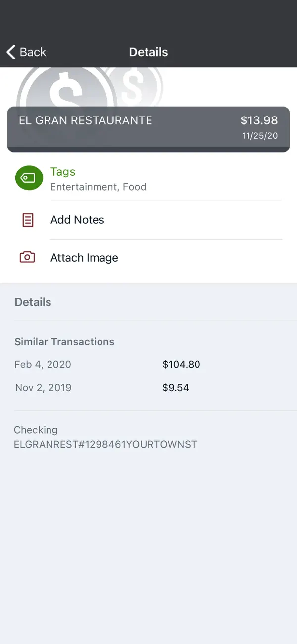Click the camera icon

(27, 257)
